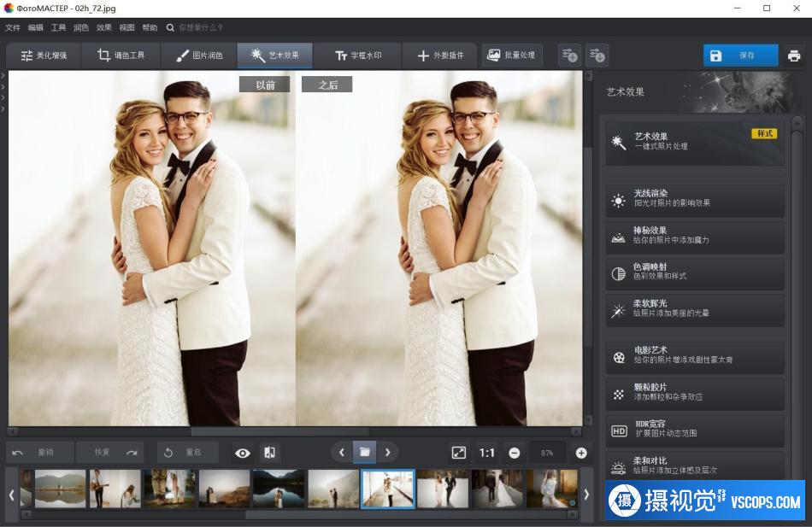
Task: Click the add-preset sliders icon with plus
Action: (x=569, y=56)
